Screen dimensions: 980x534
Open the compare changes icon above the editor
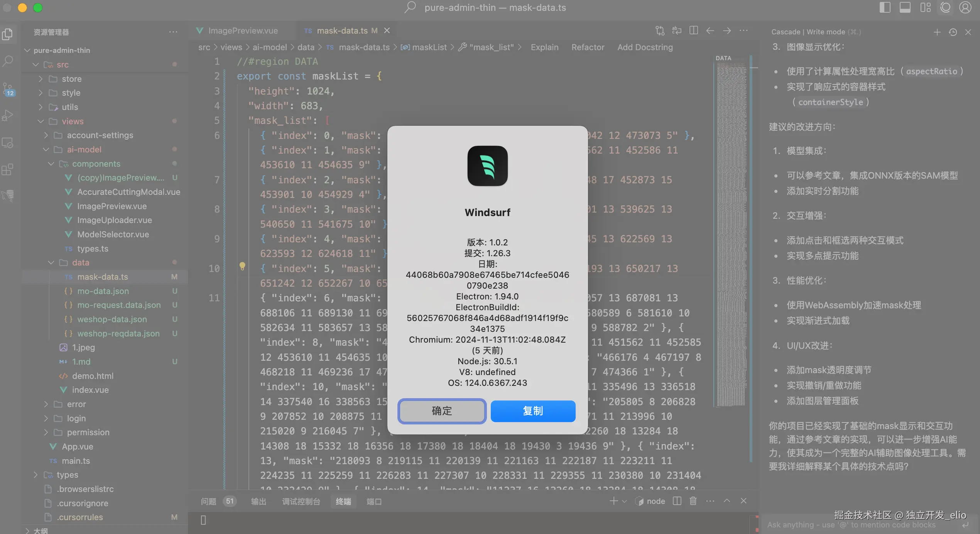tap(659, 30)
